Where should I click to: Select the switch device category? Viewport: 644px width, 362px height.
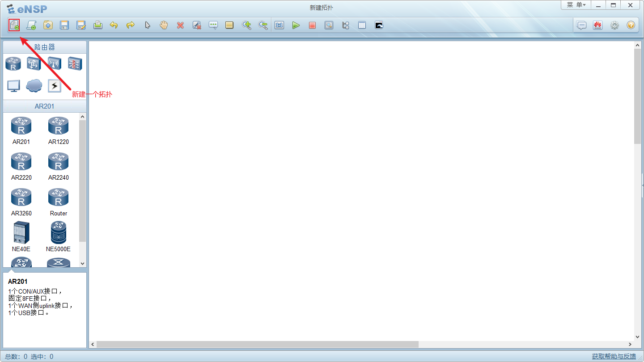click(34, 63)
